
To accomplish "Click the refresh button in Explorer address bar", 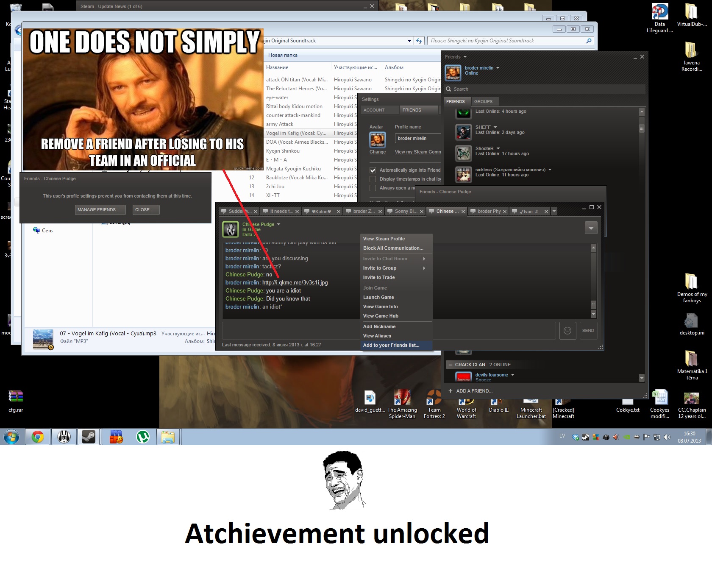I will 419,41.
